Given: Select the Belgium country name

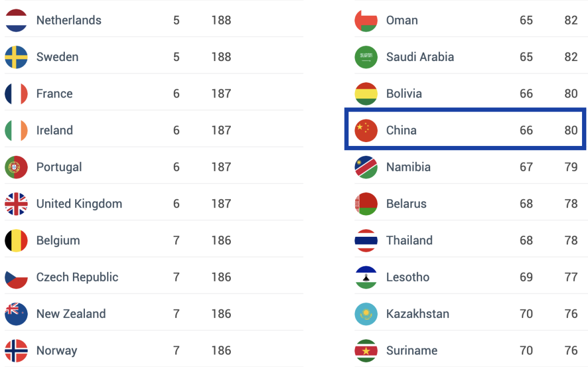Looking at the screenshot, I should 58,241.
